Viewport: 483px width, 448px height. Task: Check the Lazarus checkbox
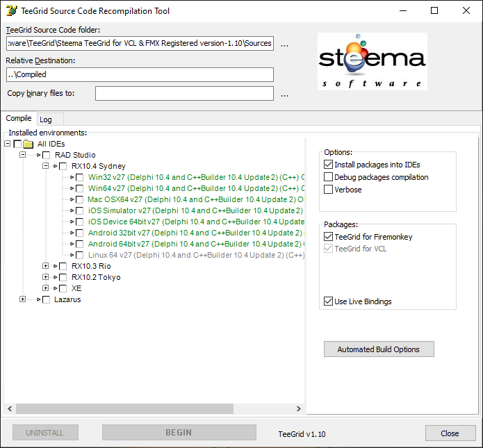46,299
